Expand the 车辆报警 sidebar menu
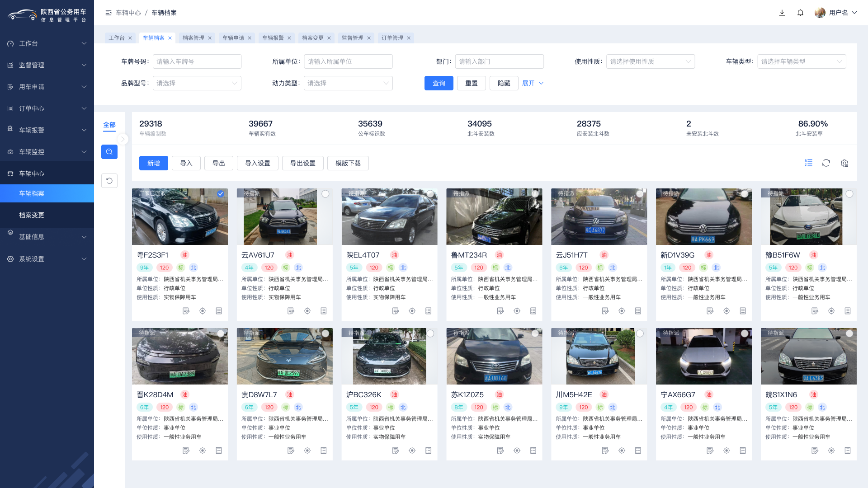Image resolution: width=868 pixels, height=488 pixels. click(x=47, y=130)
